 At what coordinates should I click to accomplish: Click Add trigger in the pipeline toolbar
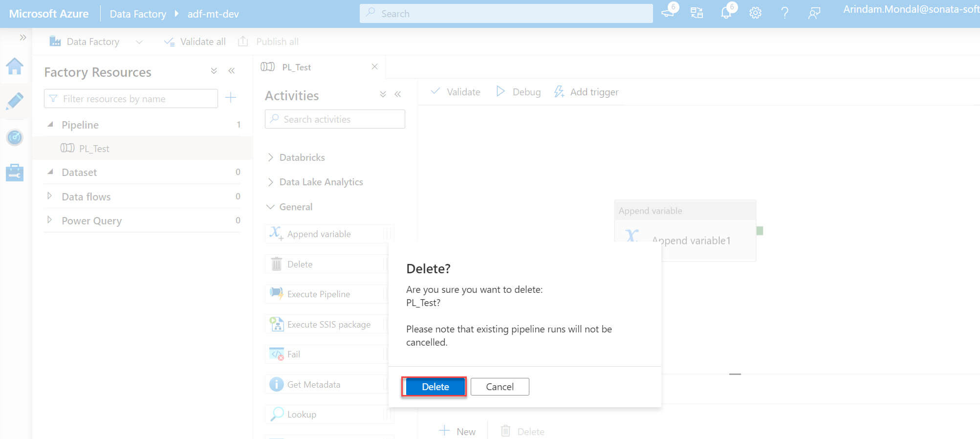[x=586, y=92]
